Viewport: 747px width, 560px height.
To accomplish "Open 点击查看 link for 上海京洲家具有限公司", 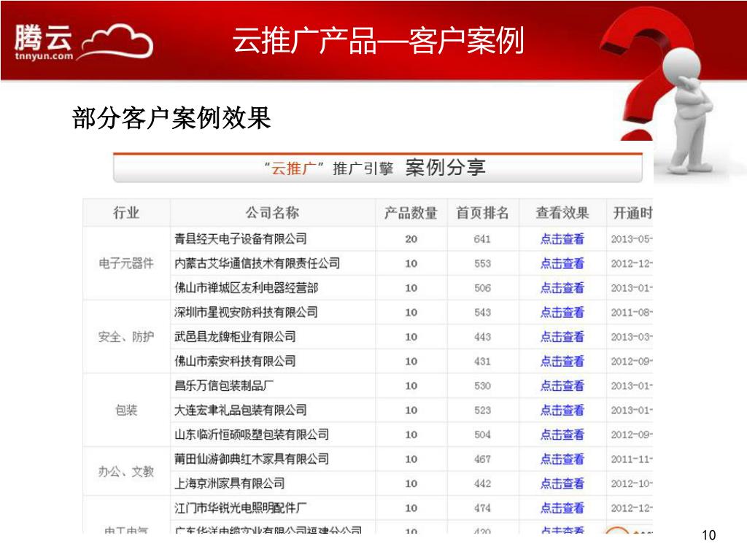I will tap(562, 483).
